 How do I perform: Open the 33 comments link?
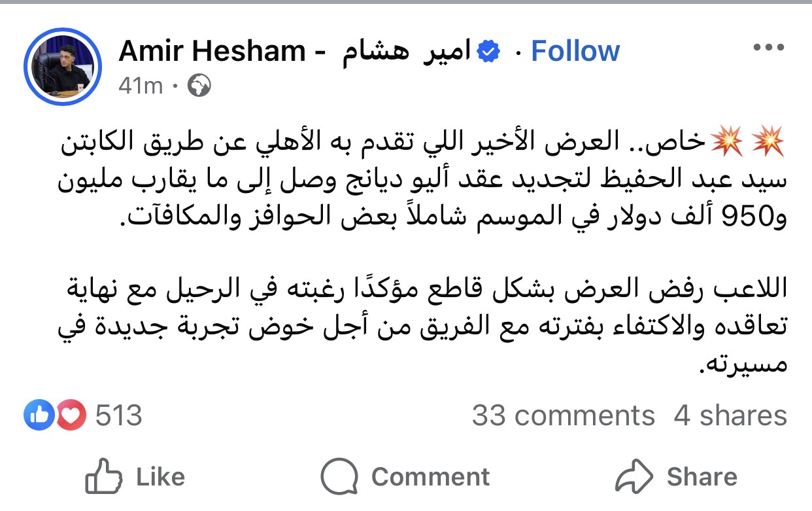pyautogui.click(x=563, y=415)
